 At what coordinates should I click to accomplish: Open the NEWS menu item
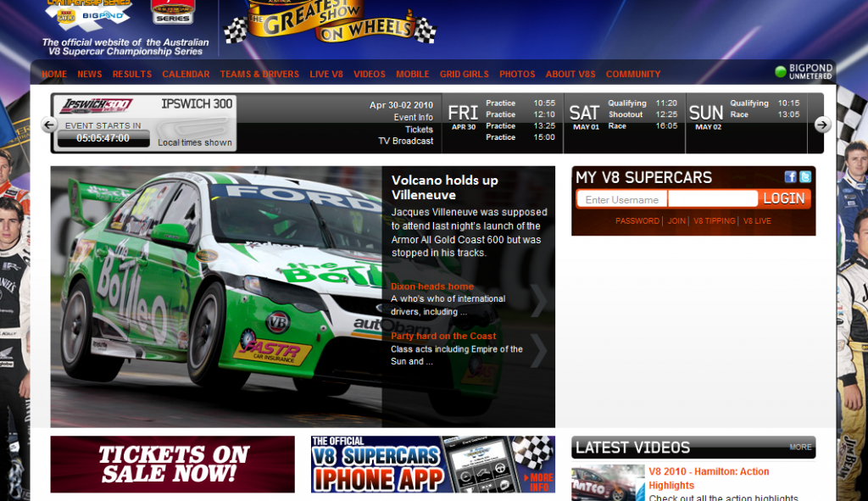[x=90, y=75]
